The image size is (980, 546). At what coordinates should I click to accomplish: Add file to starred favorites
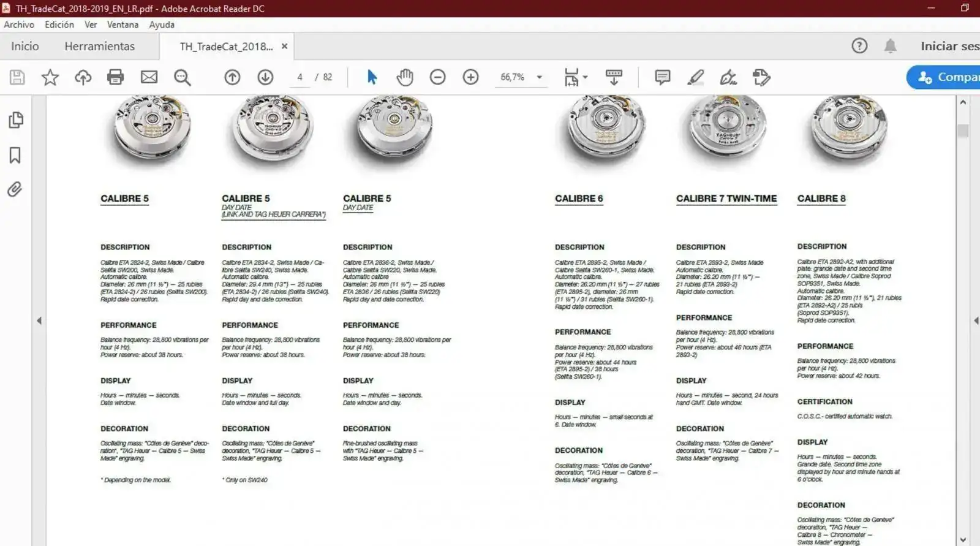coord(50,77)
